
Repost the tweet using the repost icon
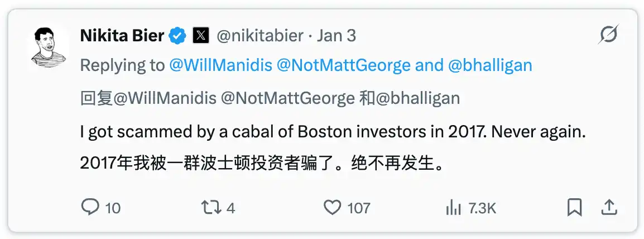[x=210, y=208]
